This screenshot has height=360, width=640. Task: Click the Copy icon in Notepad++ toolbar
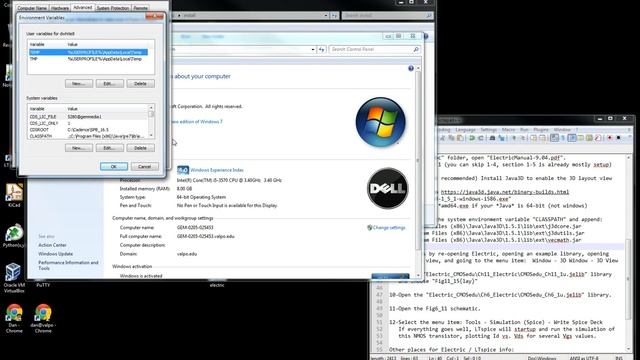point(451,138)
